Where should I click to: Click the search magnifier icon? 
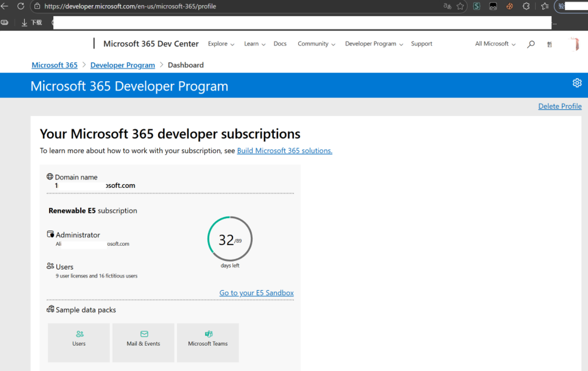coord(531,44)
